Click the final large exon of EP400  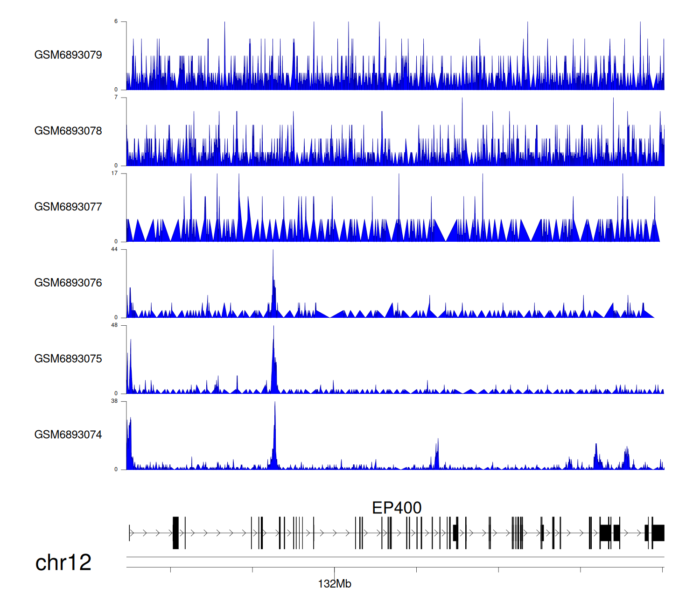(x=658, y=532)
